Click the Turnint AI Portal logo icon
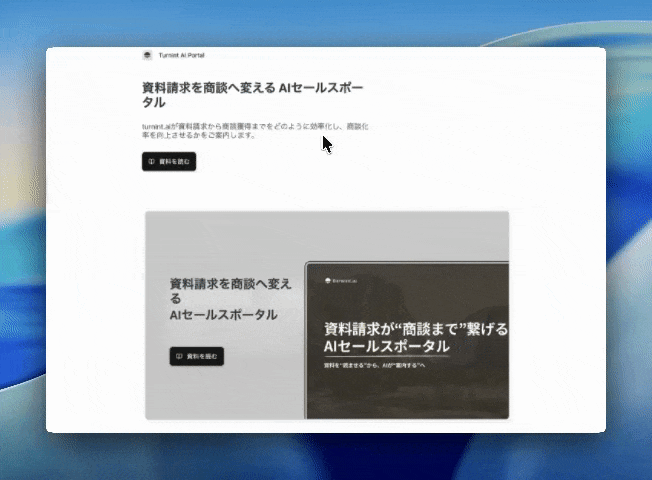Viewport: 652px width, 480px height. 147,55
